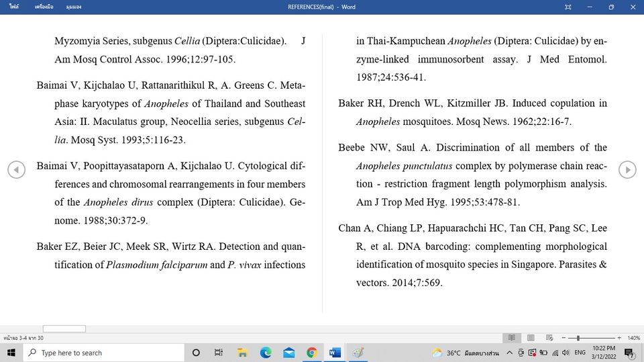644x362 pixels.
Task: Open File Explorer from the taskbar
Action: [x=242, y=353]
